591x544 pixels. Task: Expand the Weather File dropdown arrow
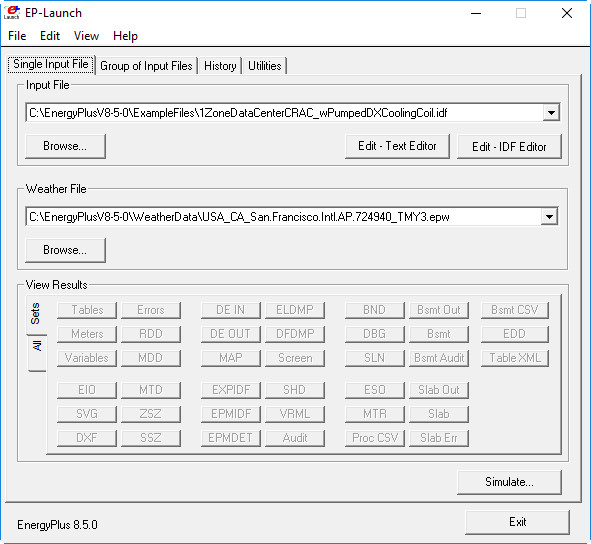549,217
